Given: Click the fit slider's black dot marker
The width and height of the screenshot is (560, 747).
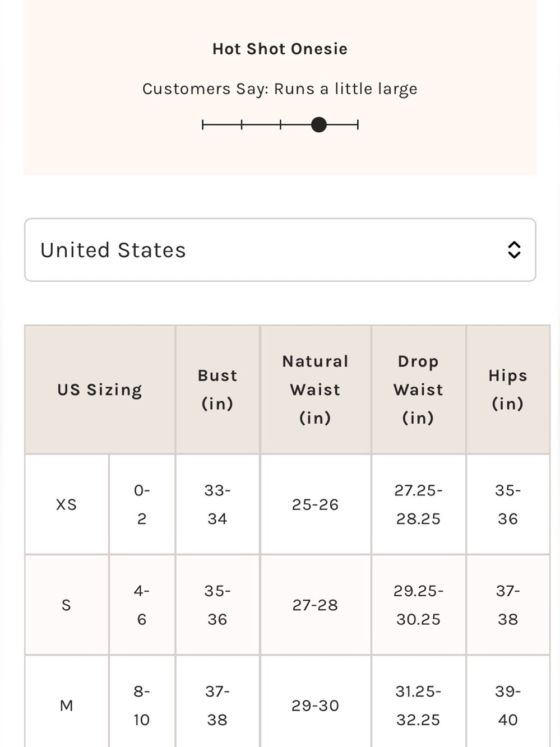Looking at the screenshot, I should [319, 124].
